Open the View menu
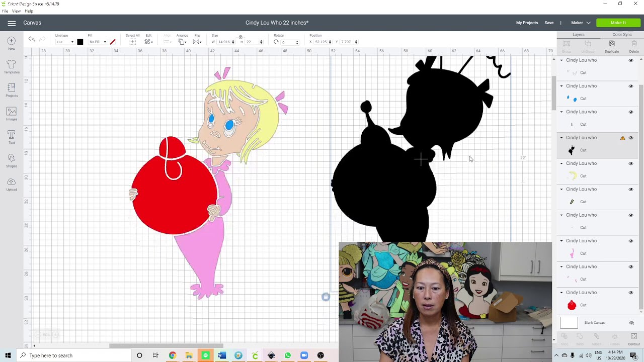The width and height of the screenshot is (644, 362). pos(16,11)
